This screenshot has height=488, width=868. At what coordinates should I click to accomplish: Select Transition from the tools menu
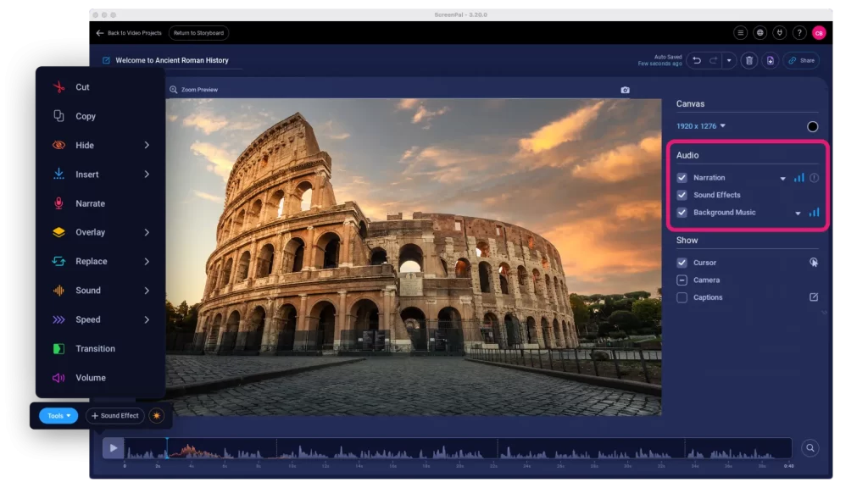[x=95, y=348]
